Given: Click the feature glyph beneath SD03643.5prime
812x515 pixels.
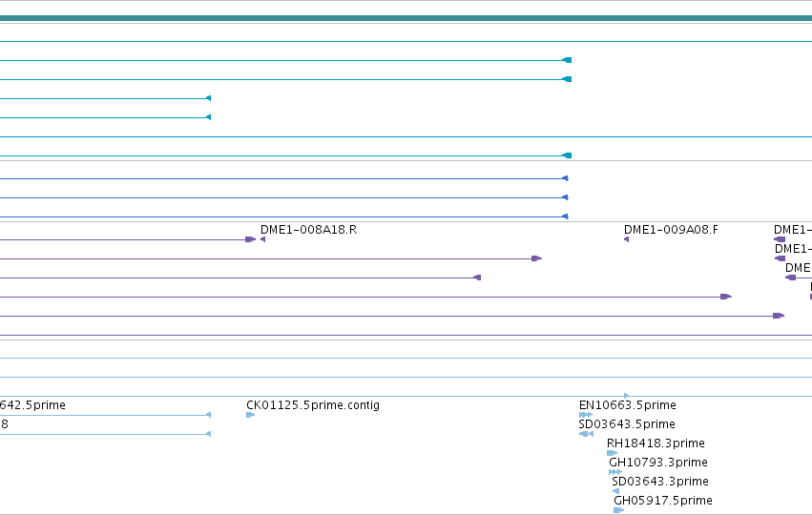Looking at the screenshot, I should 586,434.
